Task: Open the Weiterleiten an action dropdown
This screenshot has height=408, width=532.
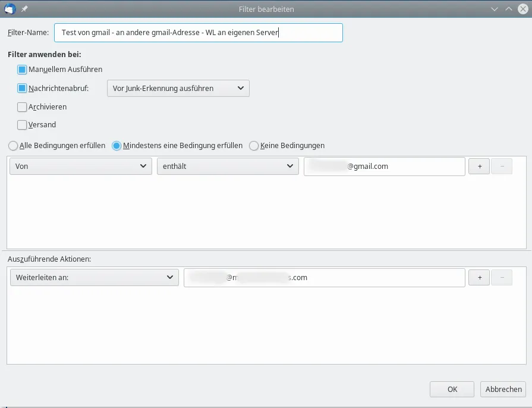Action: click(95, 277)
